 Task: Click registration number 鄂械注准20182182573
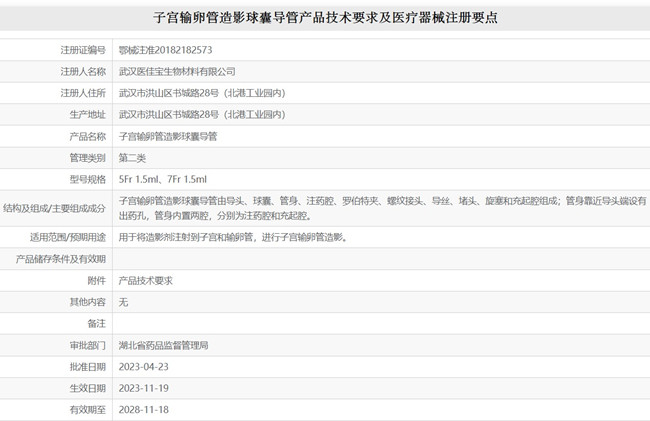coord(165,50)
